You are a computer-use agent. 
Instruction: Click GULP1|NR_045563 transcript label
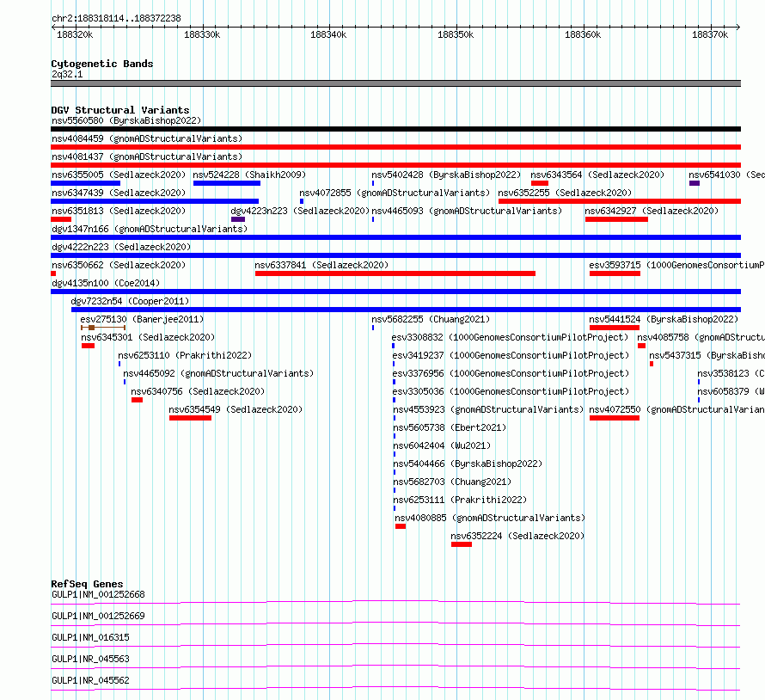[x=90, y=659]
